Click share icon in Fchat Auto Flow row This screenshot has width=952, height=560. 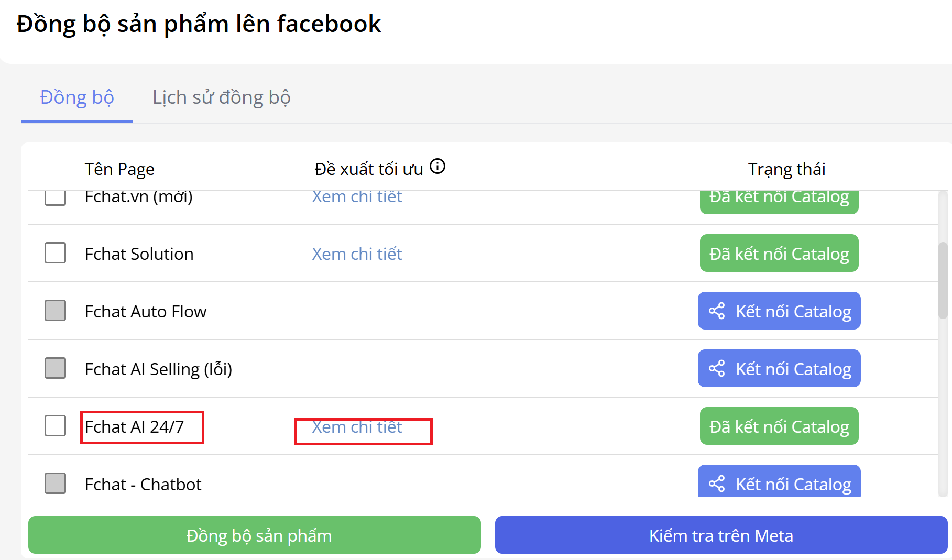[717, 311]
